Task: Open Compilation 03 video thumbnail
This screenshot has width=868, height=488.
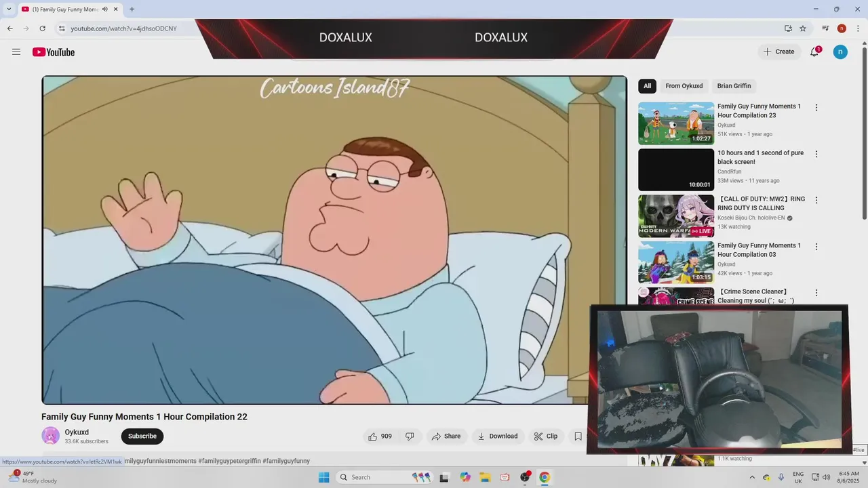Action: pos(676,262)
